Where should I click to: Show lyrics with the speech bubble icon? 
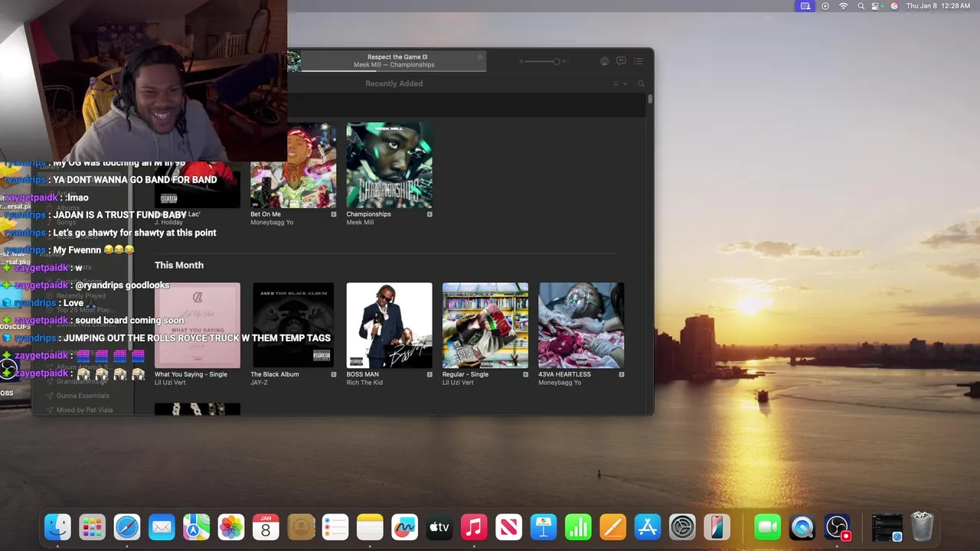[621, 61]
